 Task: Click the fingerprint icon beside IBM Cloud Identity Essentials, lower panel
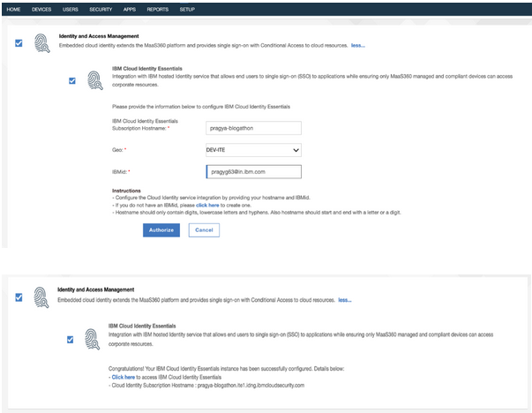tap(92, 339)
